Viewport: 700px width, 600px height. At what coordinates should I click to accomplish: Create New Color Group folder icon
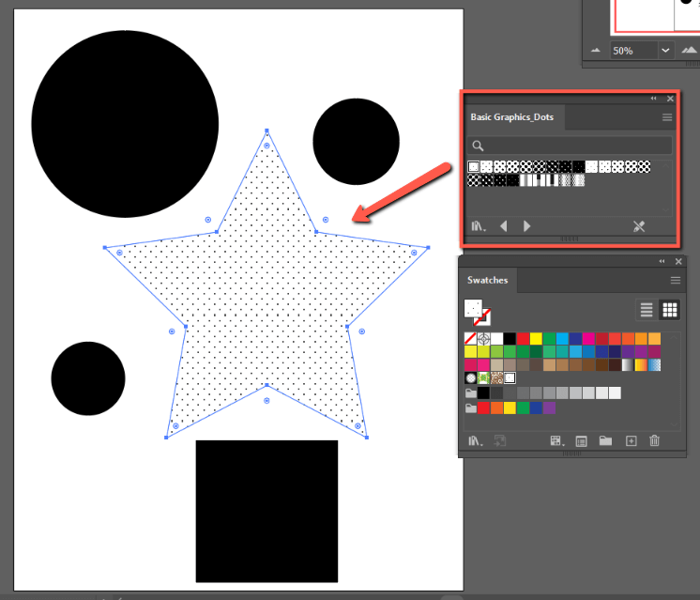(x=605, y=441)
